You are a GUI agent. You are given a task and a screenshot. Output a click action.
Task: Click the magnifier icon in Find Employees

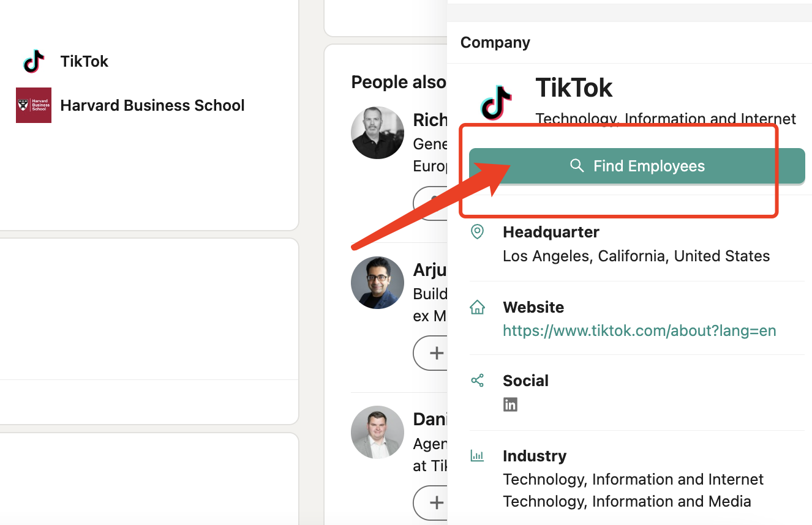tap(576, 166)
